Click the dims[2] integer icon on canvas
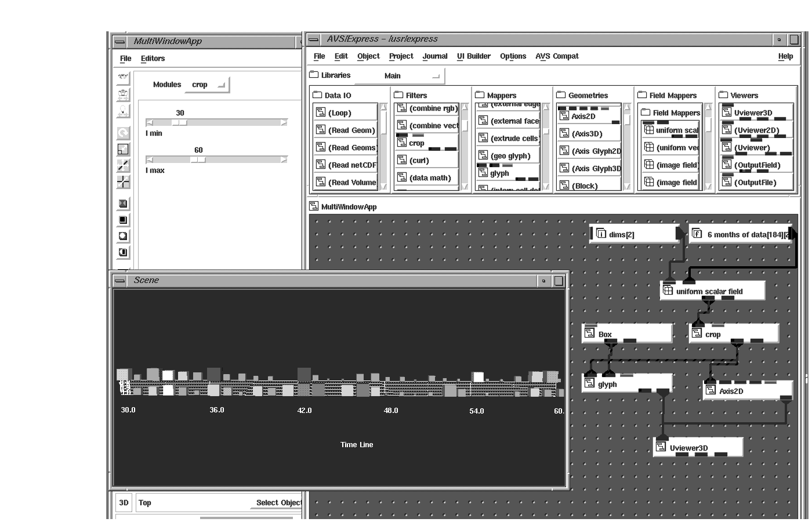 pyautogui.click(x=601, y=234)
